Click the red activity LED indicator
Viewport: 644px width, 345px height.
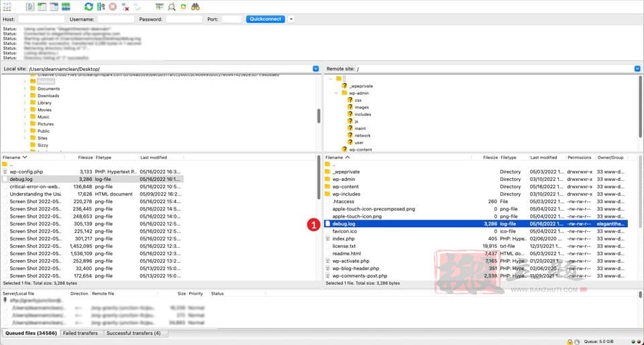click(x=639, y=342)
